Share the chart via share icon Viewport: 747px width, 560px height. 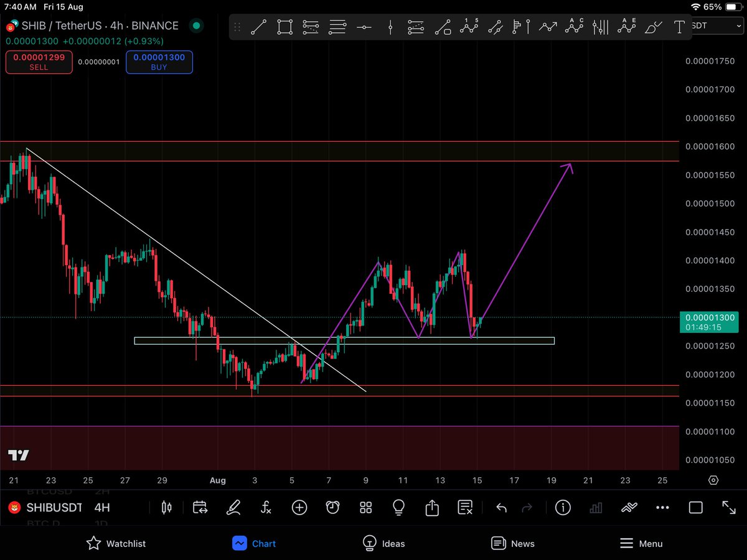432,508
